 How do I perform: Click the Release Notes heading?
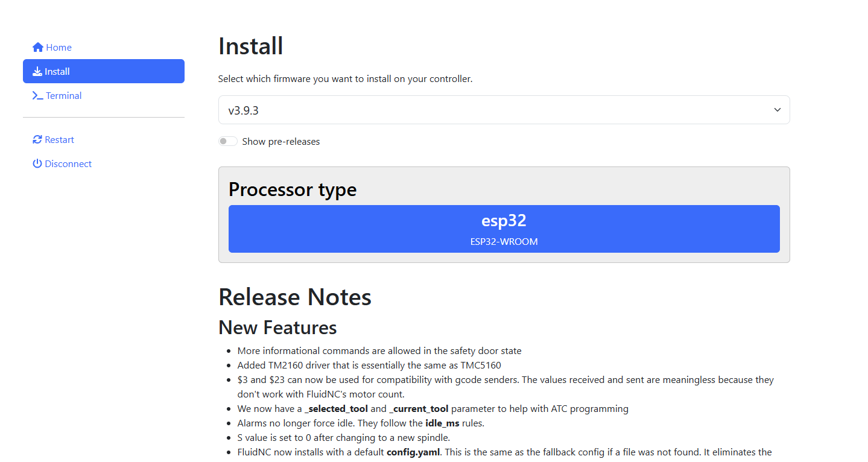click(295, 297)
